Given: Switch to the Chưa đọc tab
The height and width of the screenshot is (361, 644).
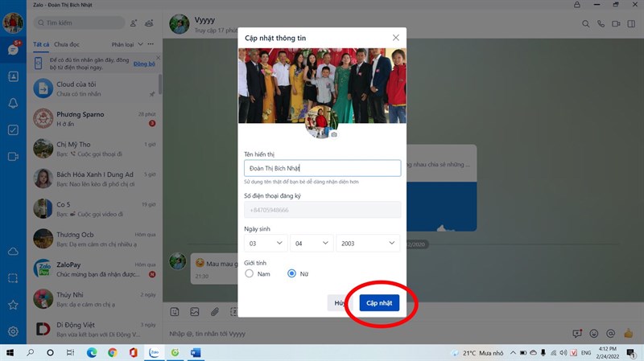Looking at the screenshot, I should point(67,44).
